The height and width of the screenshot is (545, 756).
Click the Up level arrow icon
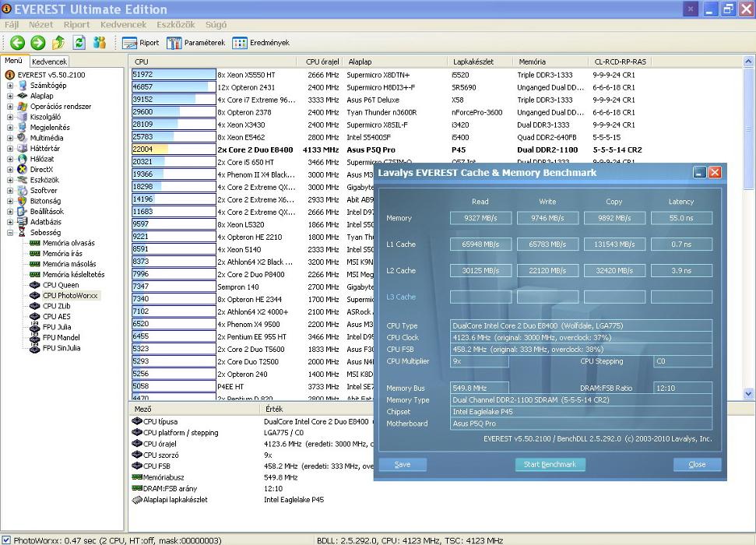tap(58, 43)
